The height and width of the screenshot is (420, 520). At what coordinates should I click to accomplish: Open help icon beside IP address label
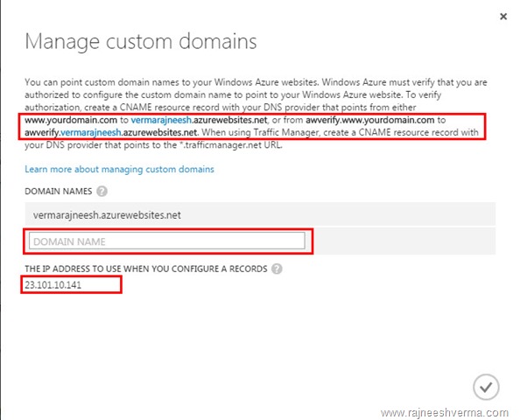tap(277, 269)
